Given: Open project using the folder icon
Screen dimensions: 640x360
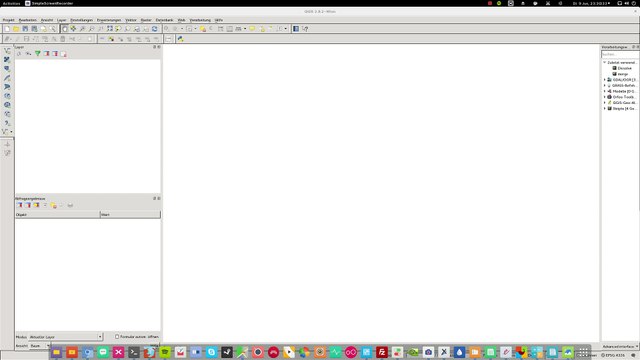Looking at the screenshot, I should [16, 29].
